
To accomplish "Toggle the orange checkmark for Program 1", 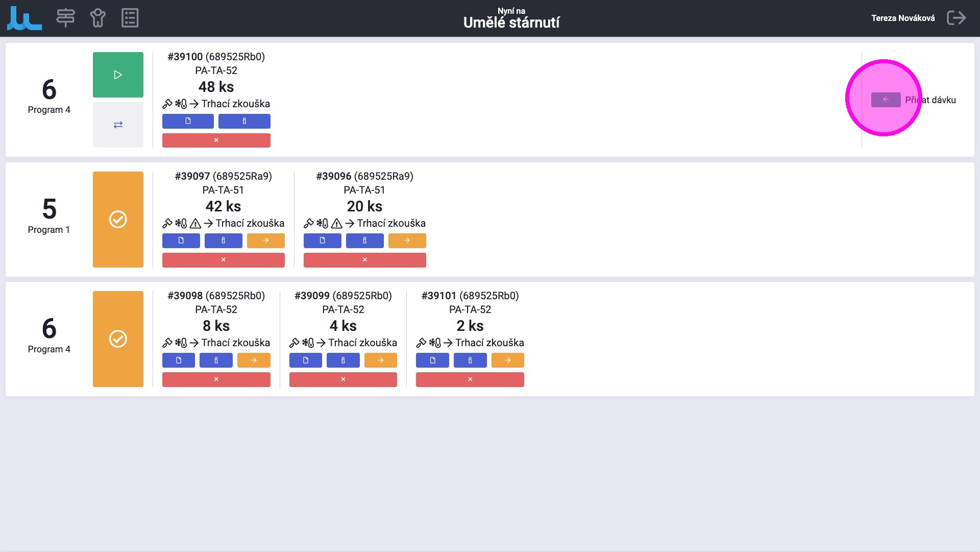I will [118, 220].
